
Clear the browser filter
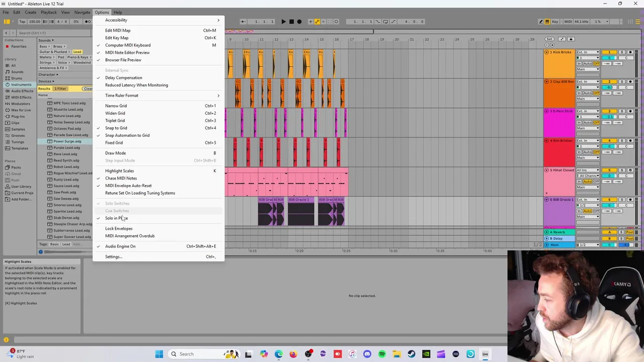(88, 88)
